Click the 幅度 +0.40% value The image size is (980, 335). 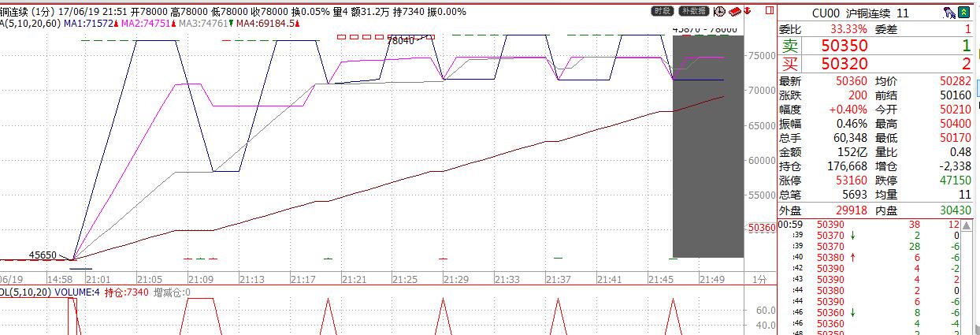click(848, 110)
